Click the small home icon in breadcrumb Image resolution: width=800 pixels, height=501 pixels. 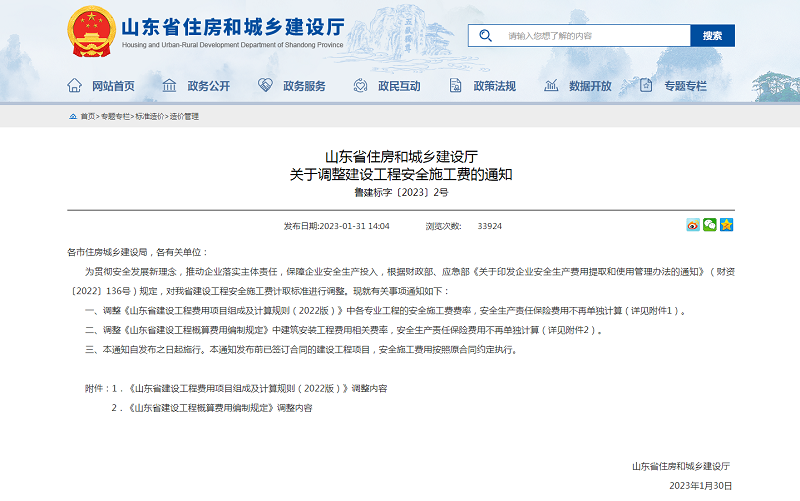(73, 116)
